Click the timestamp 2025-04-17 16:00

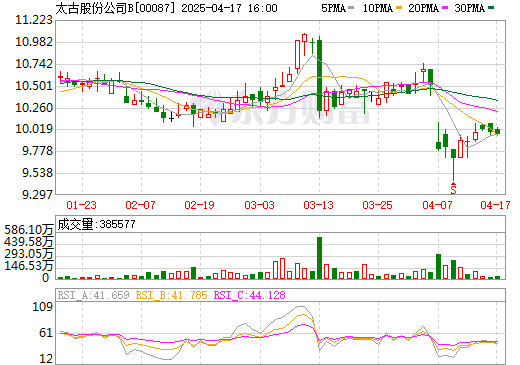tap(229, 8)
